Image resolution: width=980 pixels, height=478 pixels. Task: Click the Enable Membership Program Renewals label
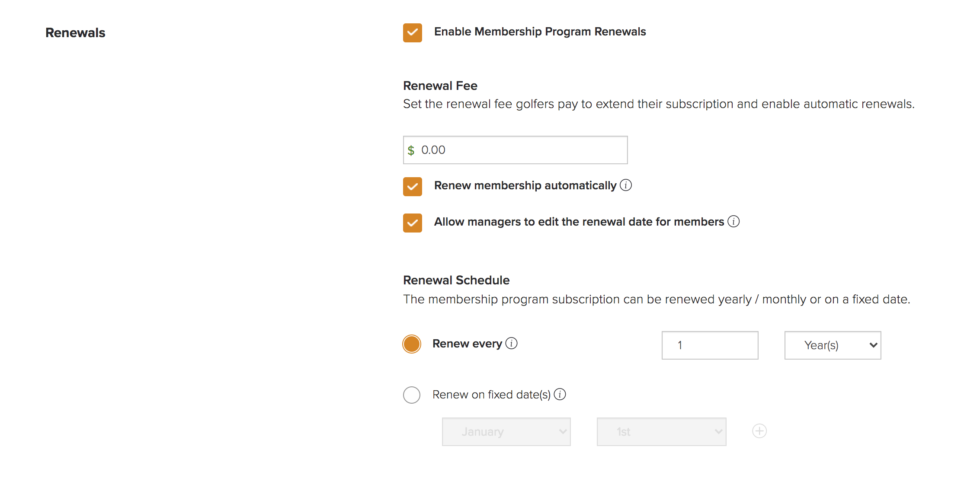pos(540,32)
